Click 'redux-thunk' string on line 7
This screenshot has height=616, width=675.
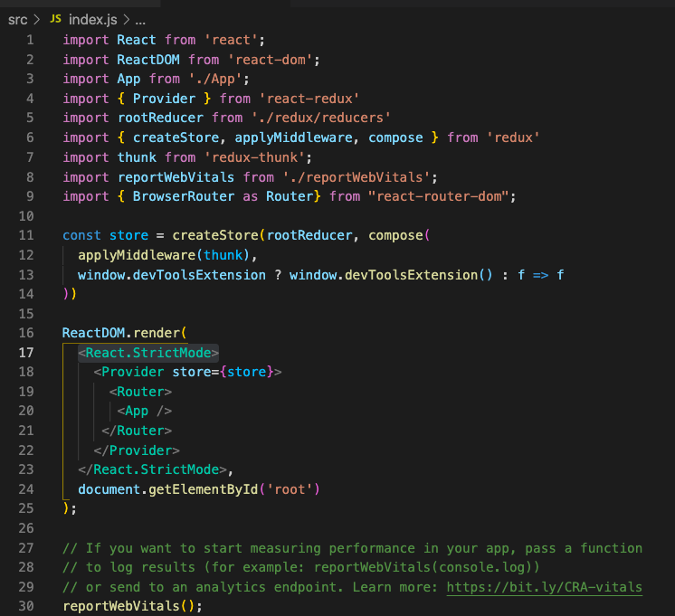(254, 157)
